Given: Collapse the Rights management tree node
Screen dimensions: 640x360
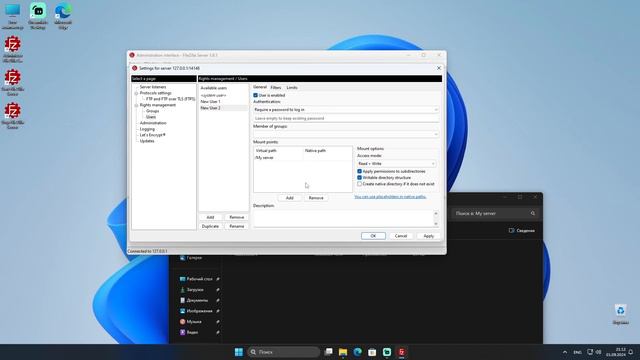Looking at the screenshot, I should (137, 105).
